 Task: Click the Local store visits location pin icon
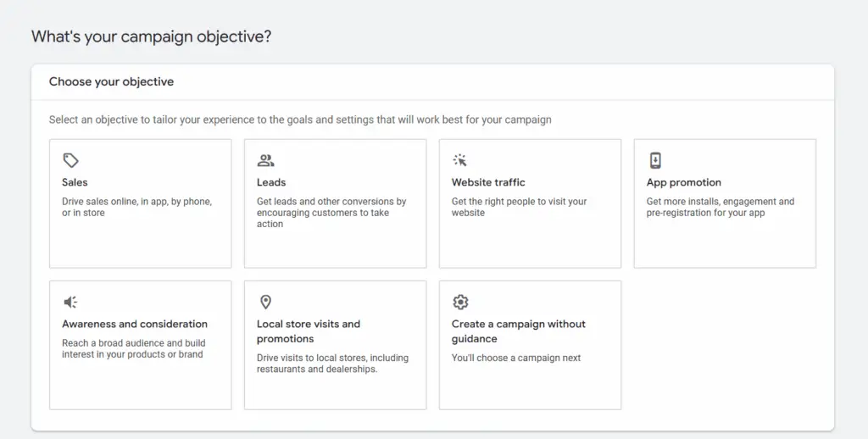[265, 302]
